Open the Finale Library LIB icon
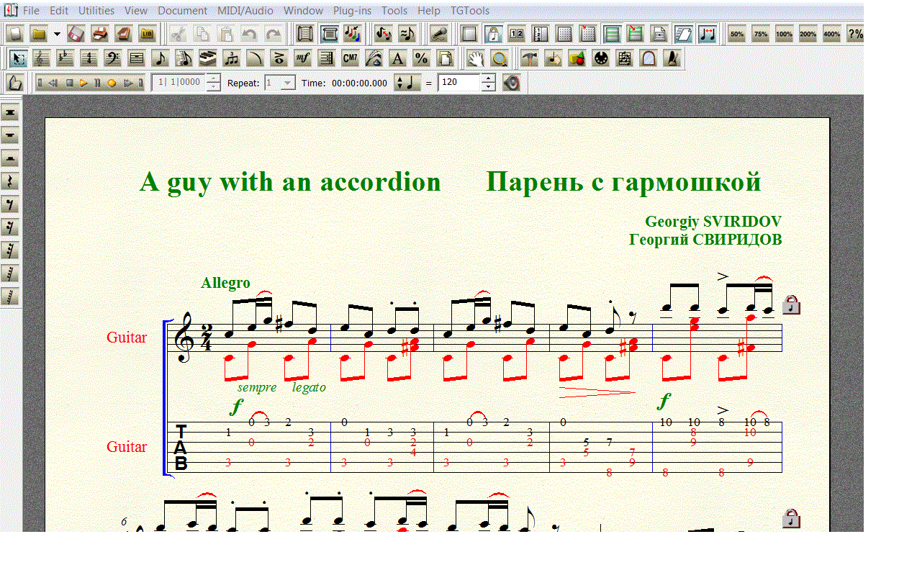 tap(147, 34)
